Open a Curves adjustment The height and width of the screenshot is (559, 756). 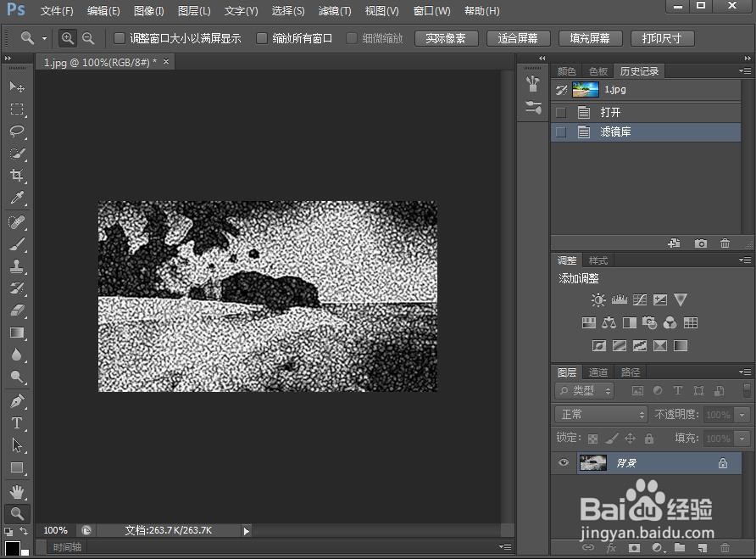tap(639, 299)
